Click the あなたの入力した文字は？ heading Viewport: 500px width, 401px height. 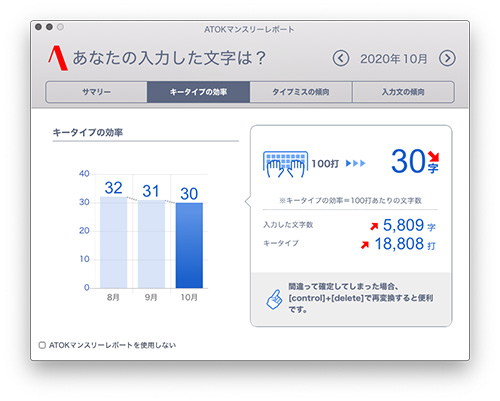pyautogui.click(x=170, y=58)
